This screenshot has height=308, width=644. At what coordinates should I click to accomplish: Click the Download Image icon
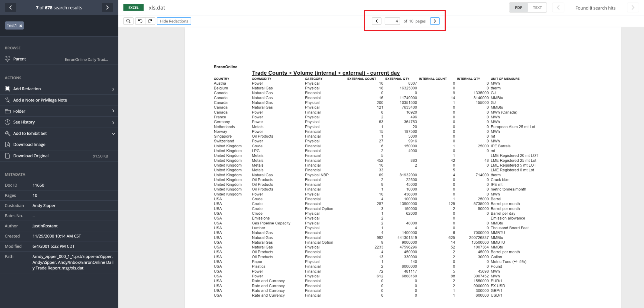tap(8, 144)
